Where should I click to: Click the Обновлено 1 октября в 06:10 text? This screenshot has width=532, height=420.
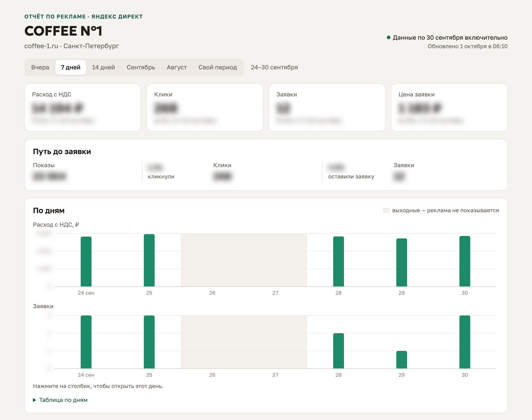click(x=467, y=46)
